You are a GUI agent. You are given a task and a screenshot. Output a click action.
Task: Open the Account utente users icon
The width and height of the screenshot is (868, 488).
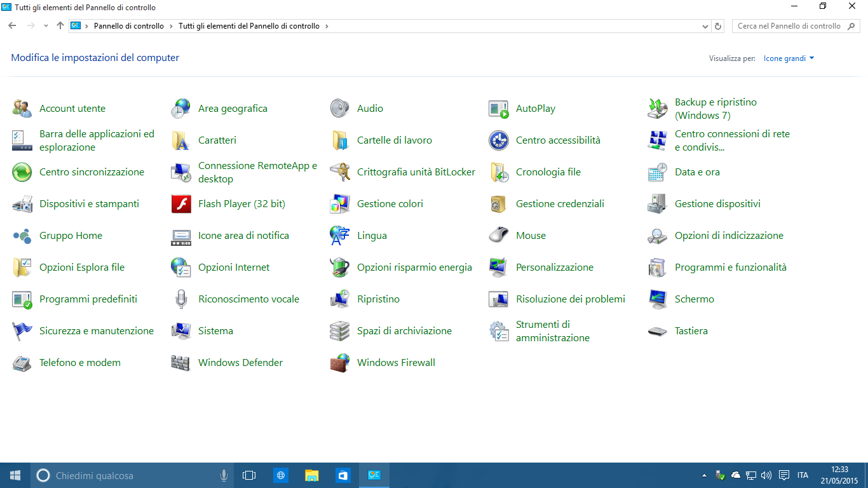click(x=22, y=109)
